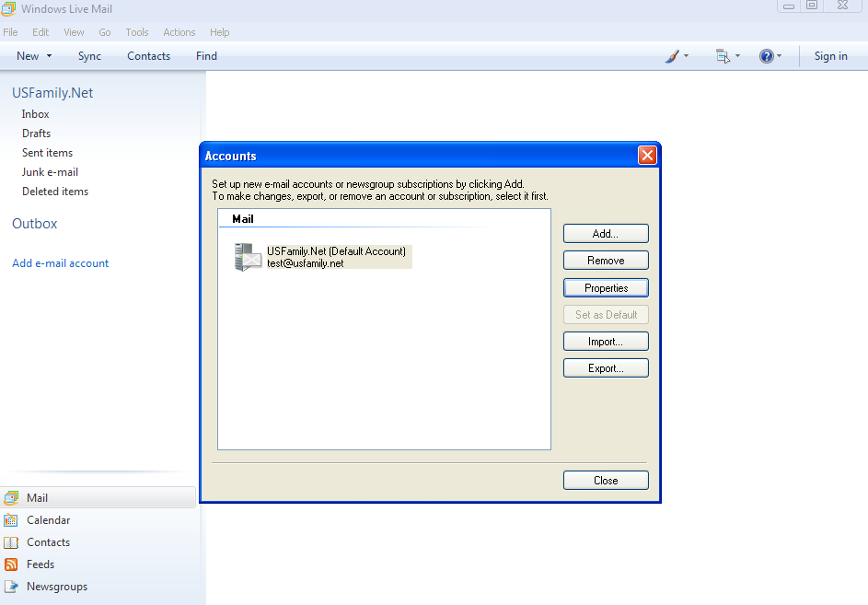The image size is (868, 605).
Task: Click the Calendar label in the shortcuts pane
Action: click(x=49, y=520)
